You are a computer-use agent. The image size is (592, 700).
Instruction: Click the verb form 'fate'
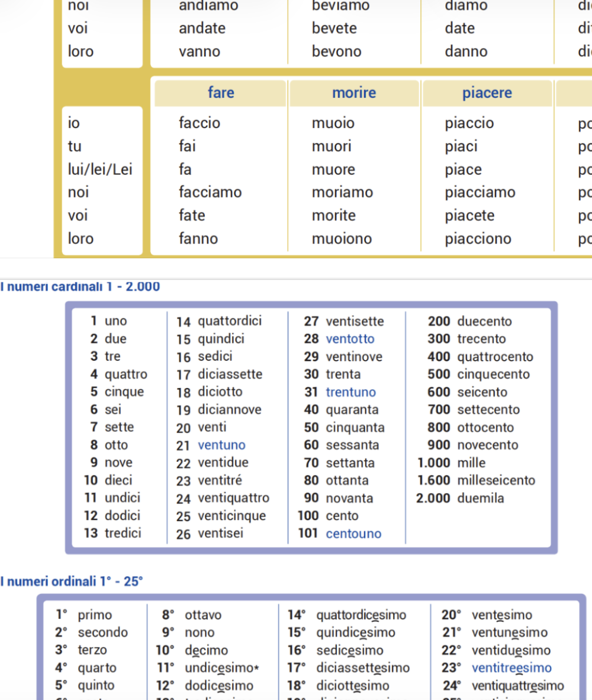point(192,216)
